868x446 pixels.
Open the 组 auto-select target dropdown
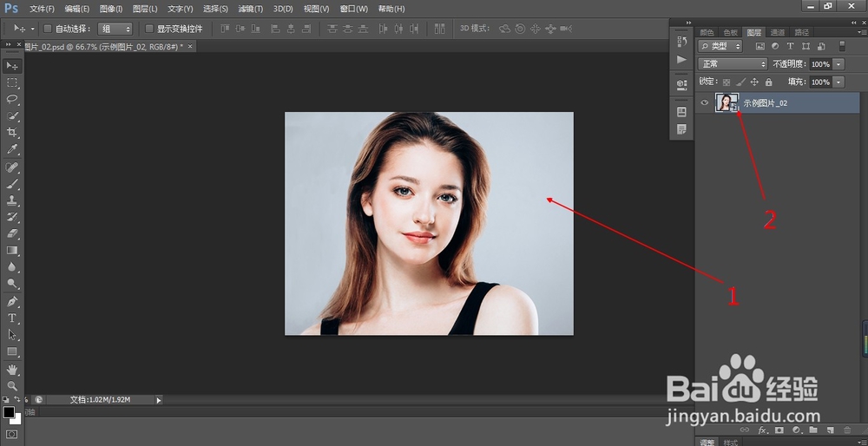[115, 29]
